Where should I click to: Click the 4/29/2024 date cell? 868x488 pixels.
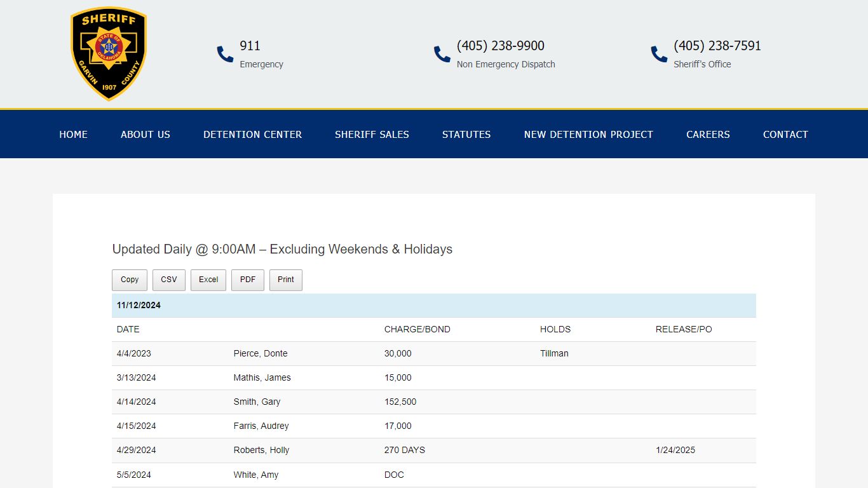[137, 451]
